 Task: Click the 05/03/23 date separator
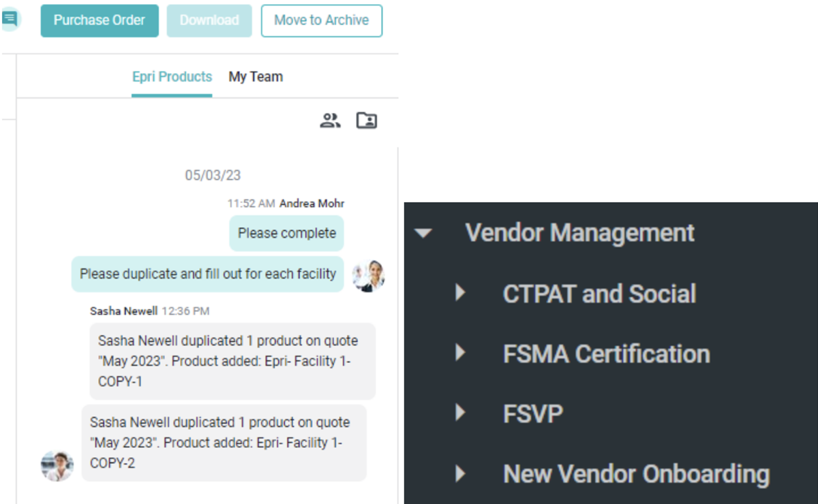pos(213,175)
